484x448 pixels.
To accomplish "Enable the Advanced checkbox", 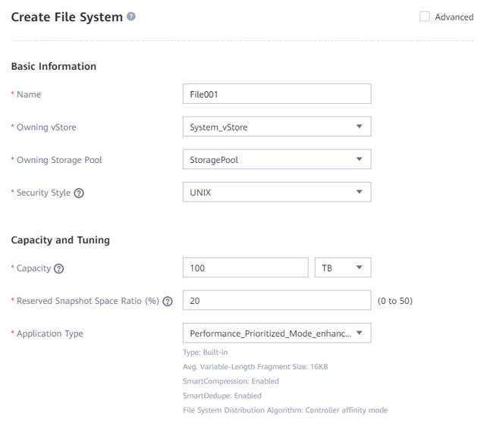I will coord(425,17).
